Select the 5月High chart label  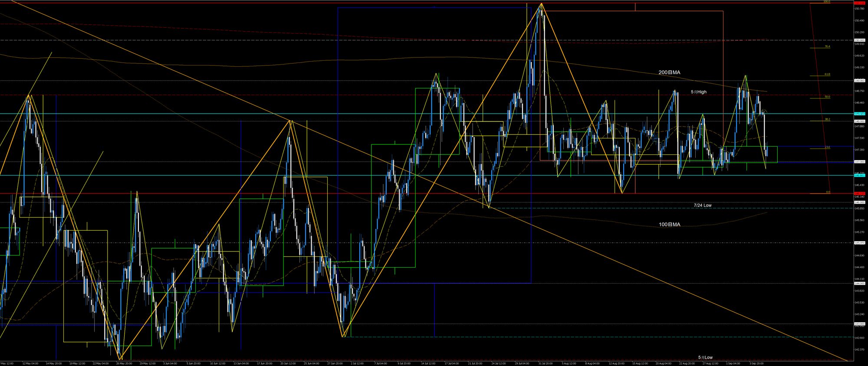699,92
